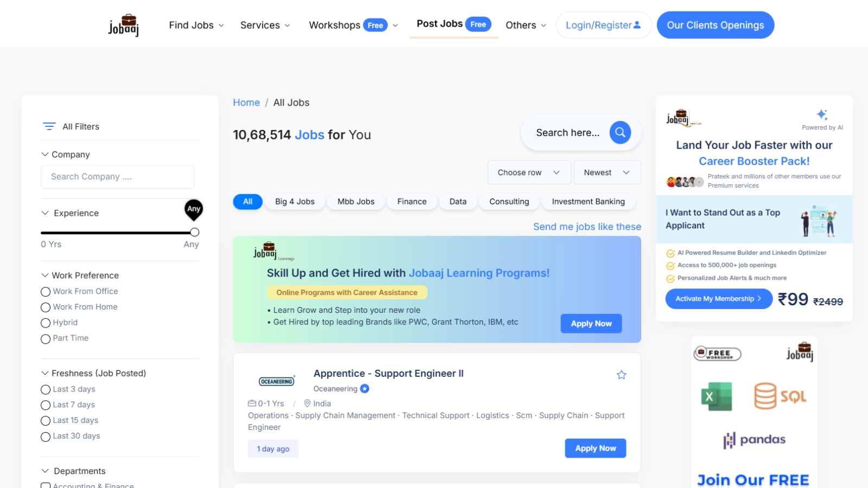
Task: Click the experience slider handle
Action: [195, 232]
